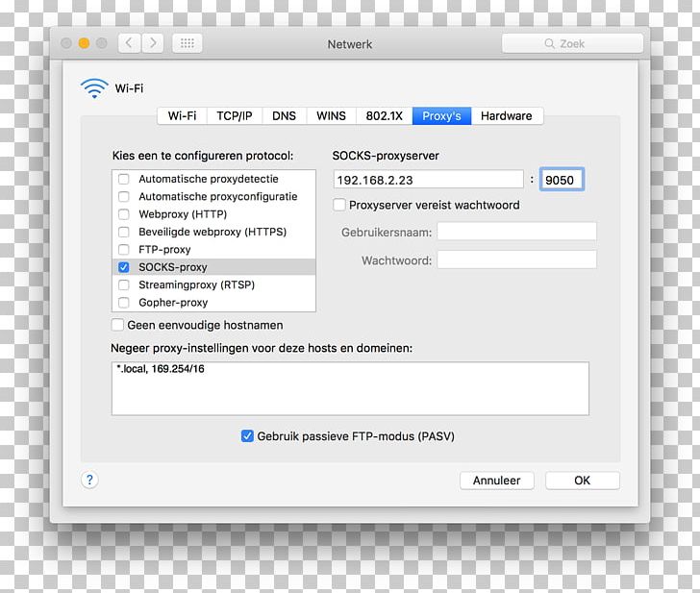Click the back navigation arrow
The height and width of the screenshot is (593, 700).
point(130,43)
